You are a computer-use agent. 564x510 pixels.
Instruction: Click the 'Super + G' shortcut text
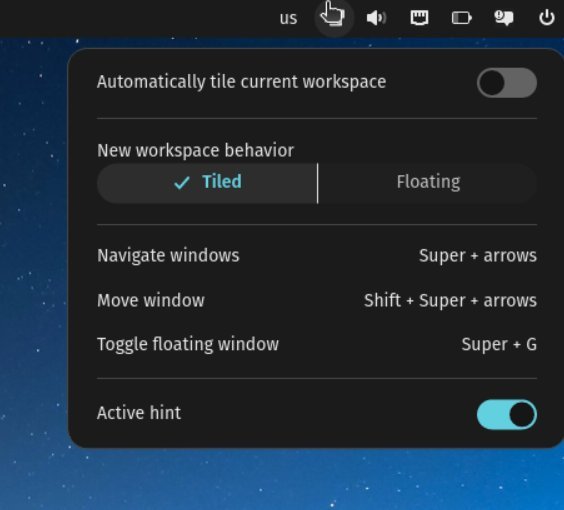[x=499, y=345]
